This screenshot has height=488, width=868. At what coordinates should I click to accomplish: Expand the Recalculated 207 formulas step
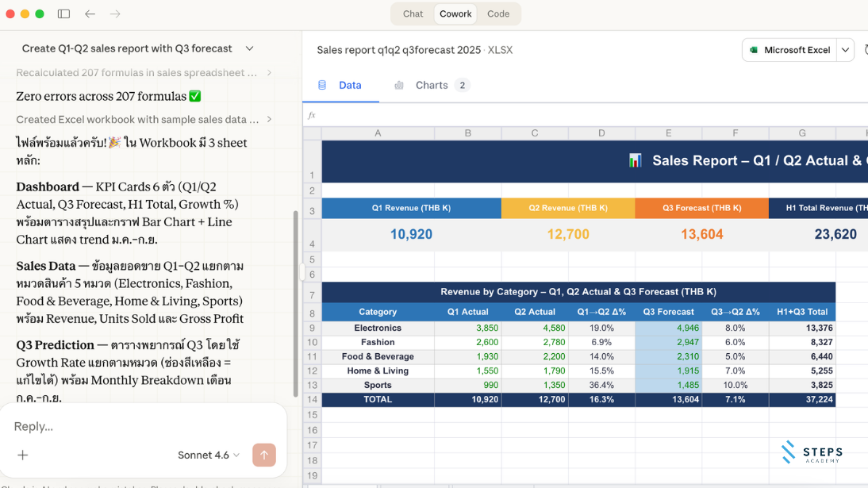[269, 73]
